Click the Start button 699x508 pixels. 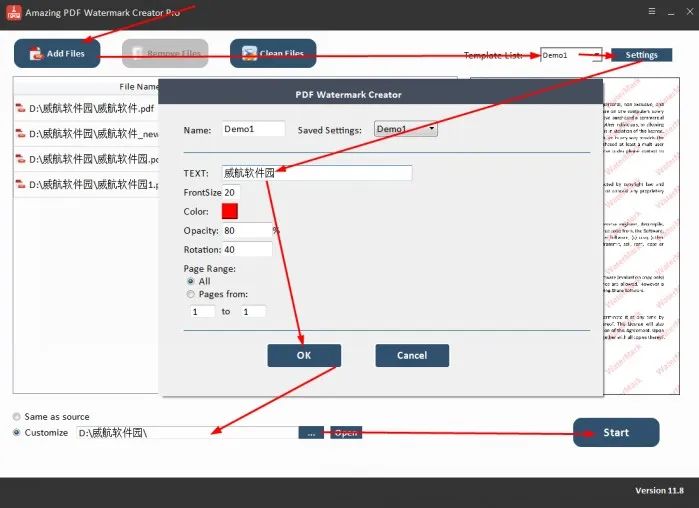616,432
